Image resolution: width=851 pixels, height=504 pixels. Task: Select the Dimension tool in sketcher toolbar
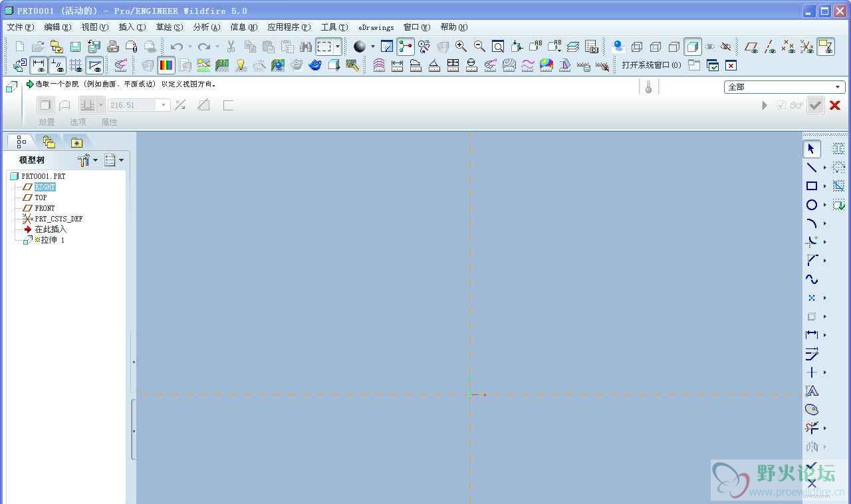click(812, 335)
